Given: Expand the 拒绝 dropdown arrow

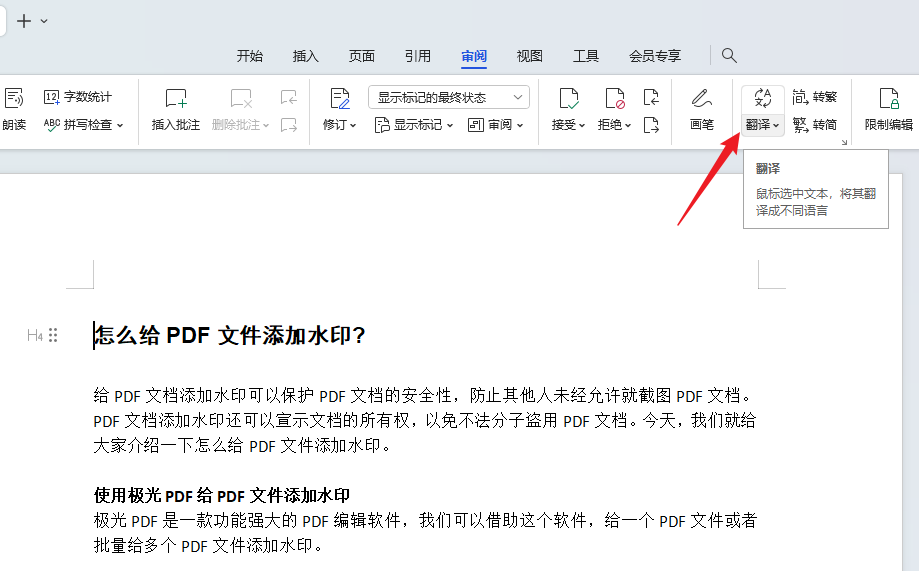Looking at the screenshot, I should coord(628,125).
